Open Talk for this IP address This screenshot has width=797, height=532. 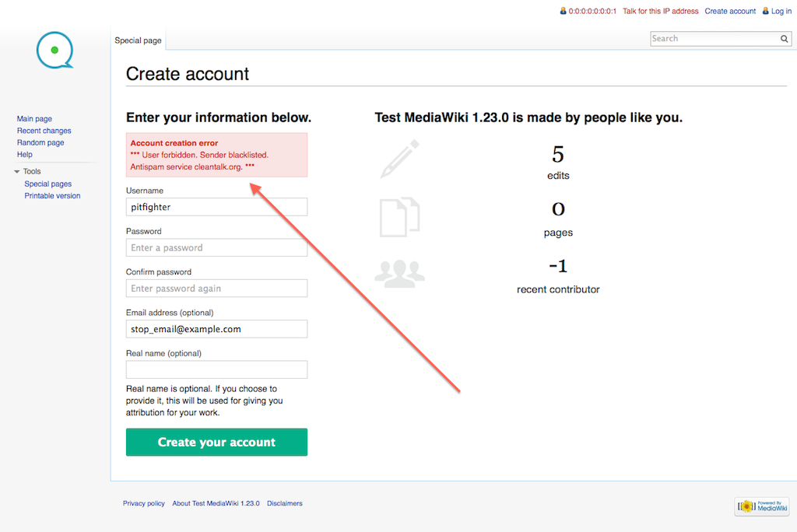click(659, 12)
